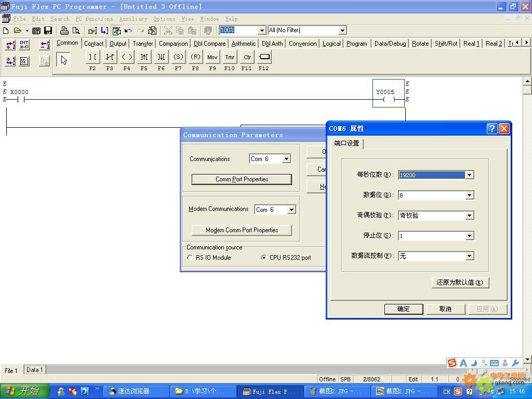
Task: Click the open folder icon
Action: pyautogui.click(x=17, y=31)
